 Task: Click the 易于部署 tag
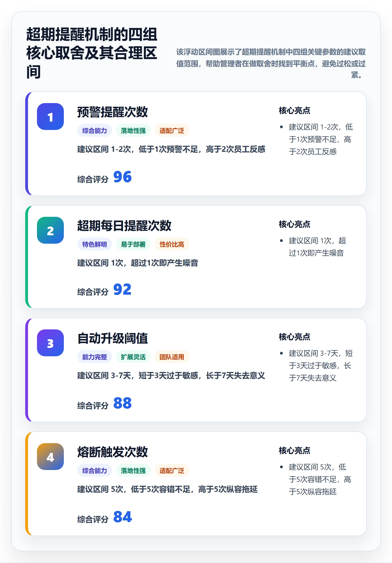[133, 244]
